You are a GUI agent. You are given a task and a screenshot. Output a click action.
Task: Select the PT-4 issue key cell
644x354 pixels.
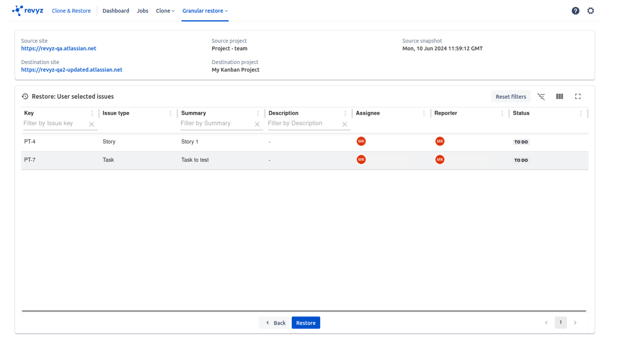(x=30, y=142)
